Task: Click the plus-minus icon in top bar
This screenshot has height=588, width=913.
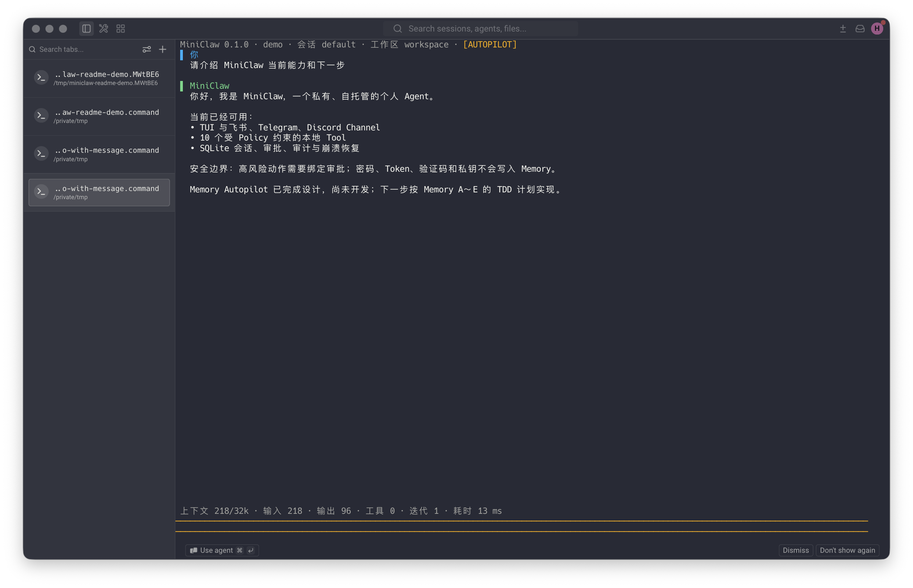Action: [x=843, y=29]
